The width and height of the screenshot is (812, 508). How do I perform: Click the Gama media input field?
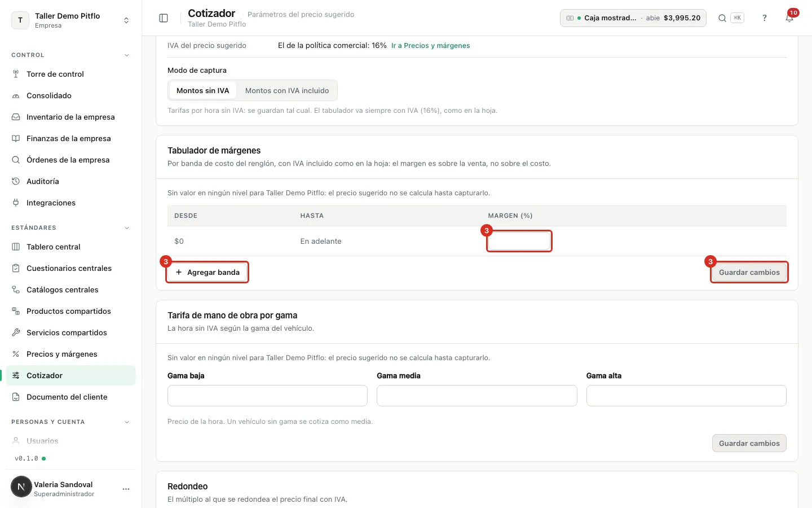point(477,396)
